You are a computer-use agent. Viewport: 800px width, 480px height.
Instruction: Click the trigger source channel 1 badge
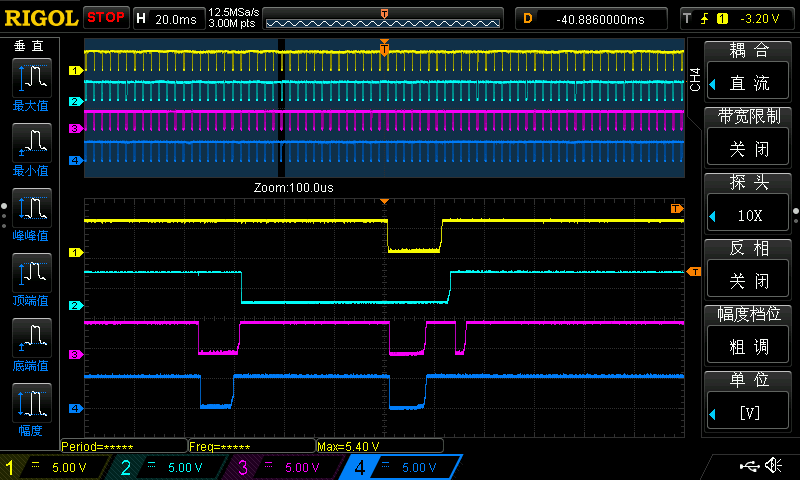[722, 19]
